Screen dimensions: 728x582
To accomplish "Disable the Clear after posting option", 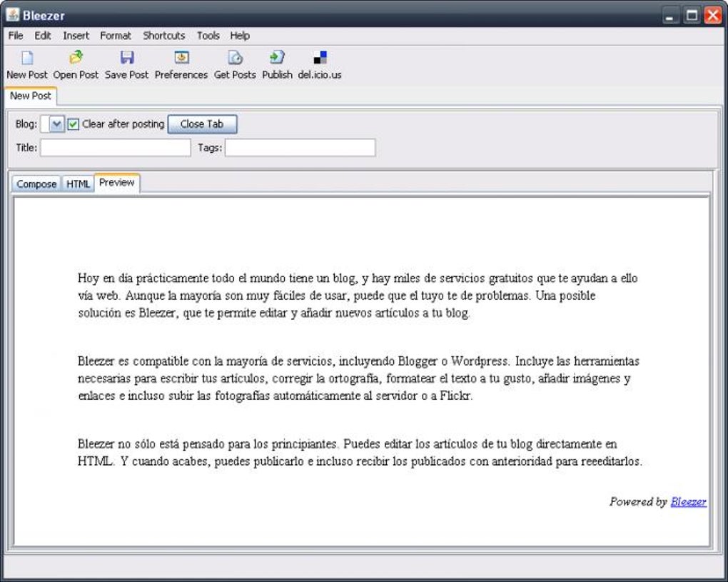I will pyautogui.click(x=72, y=123).
